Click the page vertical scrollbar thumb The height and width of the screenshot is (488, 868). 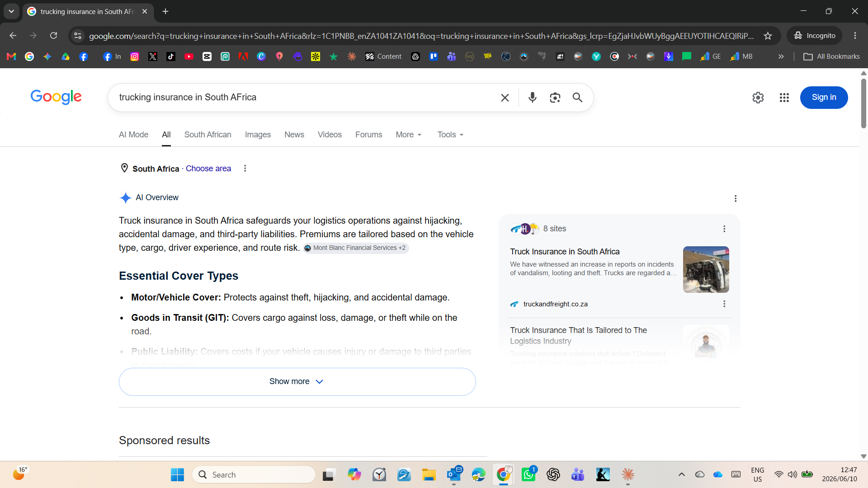[863, 103]
